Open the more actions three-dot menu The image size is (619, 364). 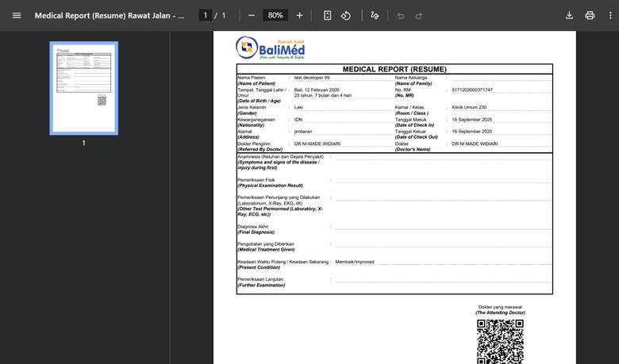pyautogui.click(x=609, y=15)
